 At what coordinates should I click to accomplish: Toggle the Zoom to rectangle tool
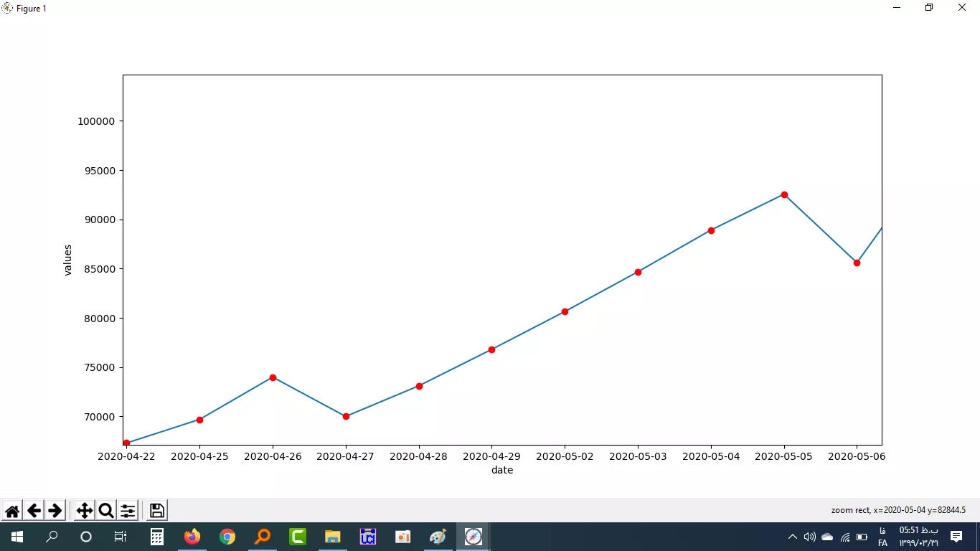[x=106, y=511]
